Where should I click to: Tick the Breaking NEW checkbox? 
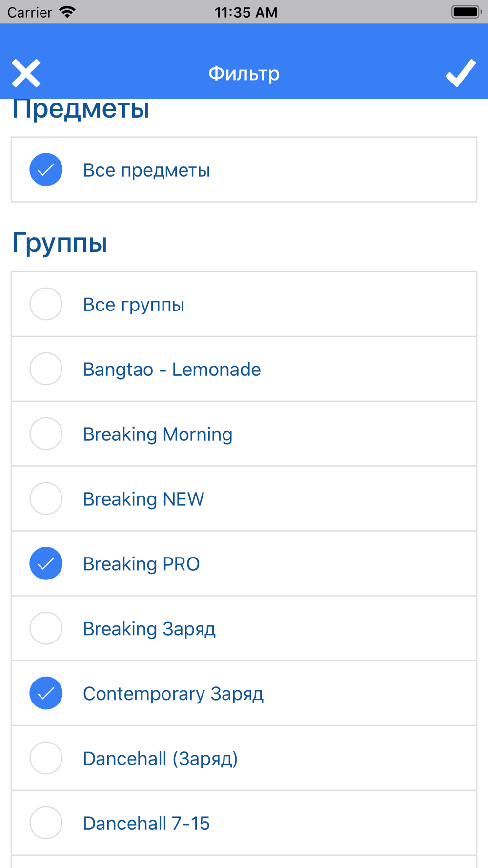tap(46, 499)
